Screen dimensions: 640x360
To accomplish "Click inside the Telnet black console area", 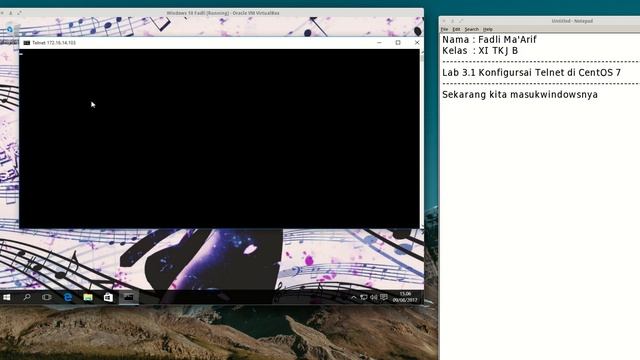I will point(219,138).
